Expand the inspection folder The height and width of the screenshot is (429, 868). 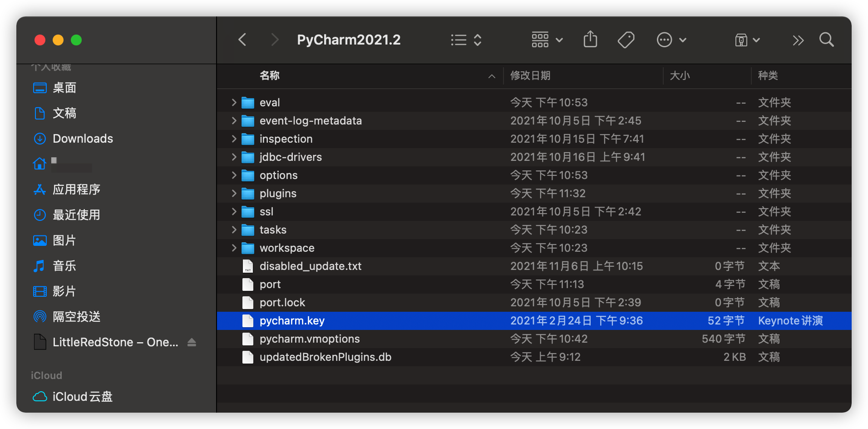point(234,139)
